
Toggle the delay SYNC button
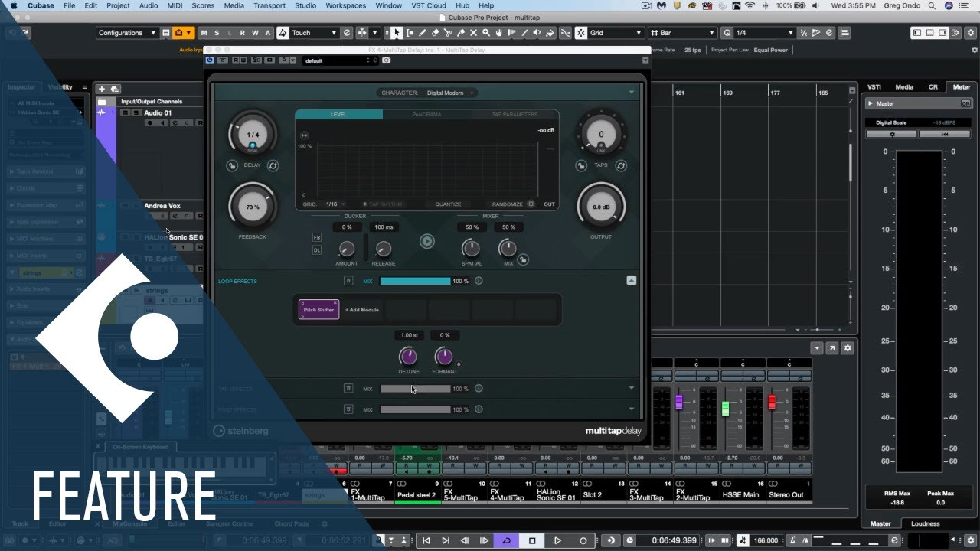coord(252,145)
